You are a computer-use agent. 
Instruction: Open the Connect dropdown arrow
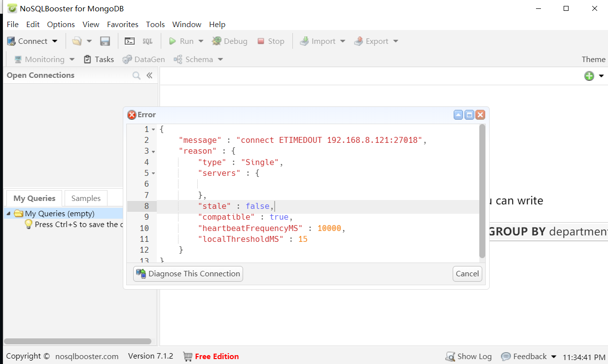click(x=55, y=41)
